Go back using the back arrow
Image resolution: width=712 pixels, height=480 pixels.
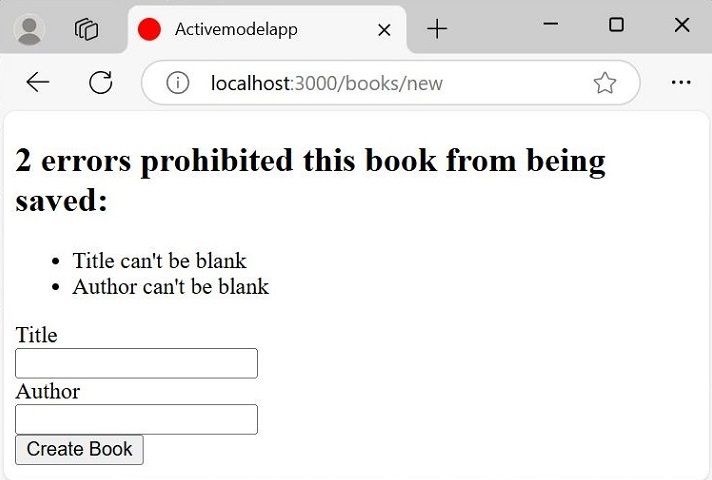[38, 83]
